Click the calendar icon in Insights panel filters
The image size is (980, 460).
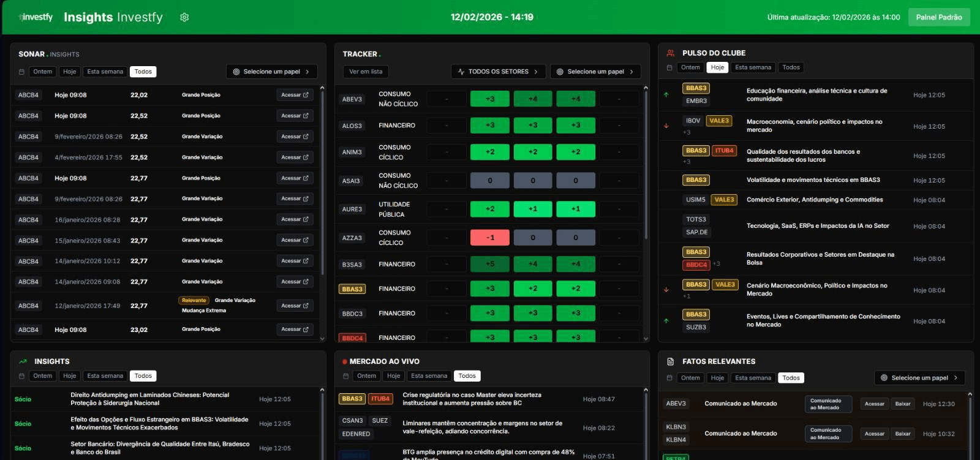point(21,376)
